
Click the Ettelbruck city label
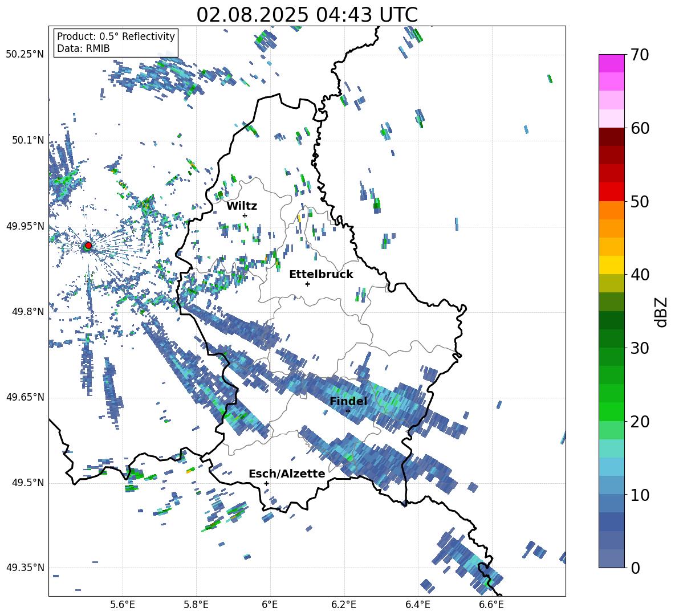pos(321,275)
